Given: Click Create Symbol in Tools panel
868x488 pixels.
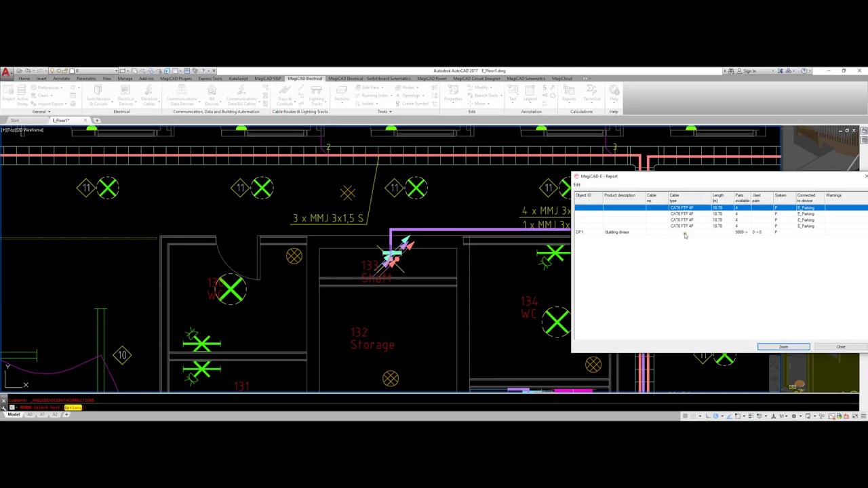Looking at the screenshot, I should click(413, 104).
